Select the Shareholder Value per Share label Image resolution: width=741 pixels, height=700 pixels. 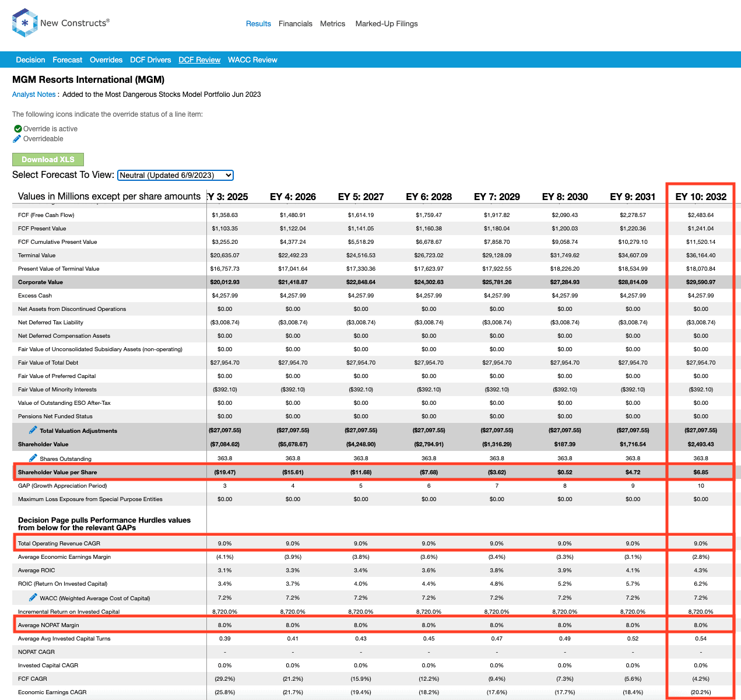tap(58, 473)
